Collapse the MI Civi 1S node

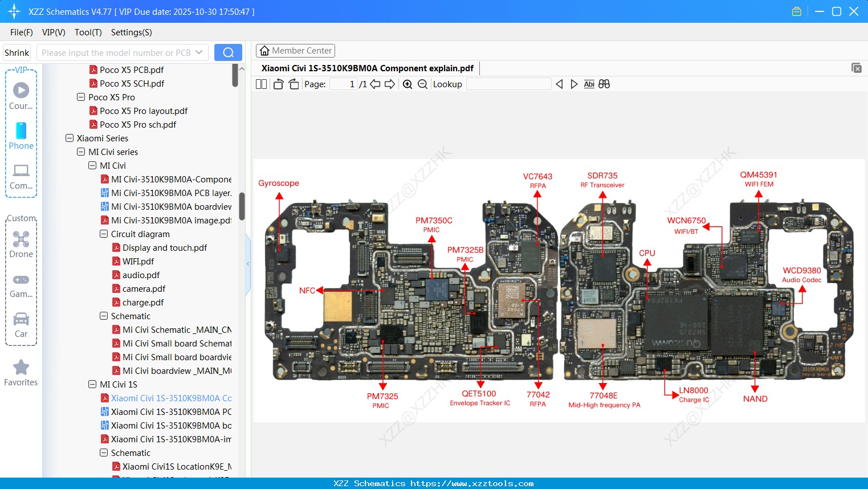92,384
